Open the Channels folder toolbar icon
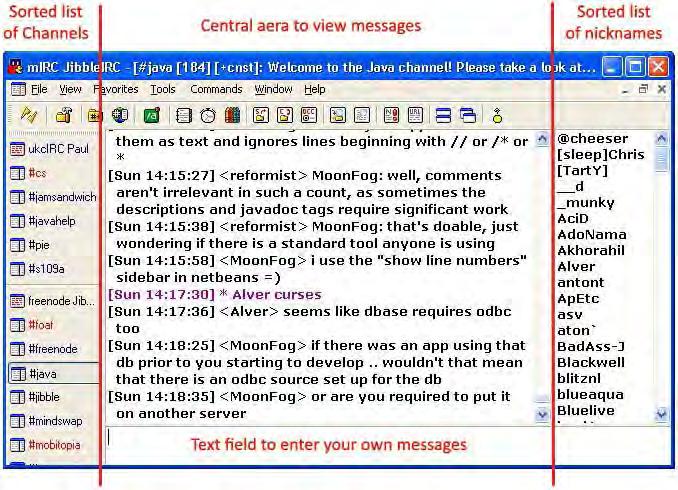 pos(94,115)
